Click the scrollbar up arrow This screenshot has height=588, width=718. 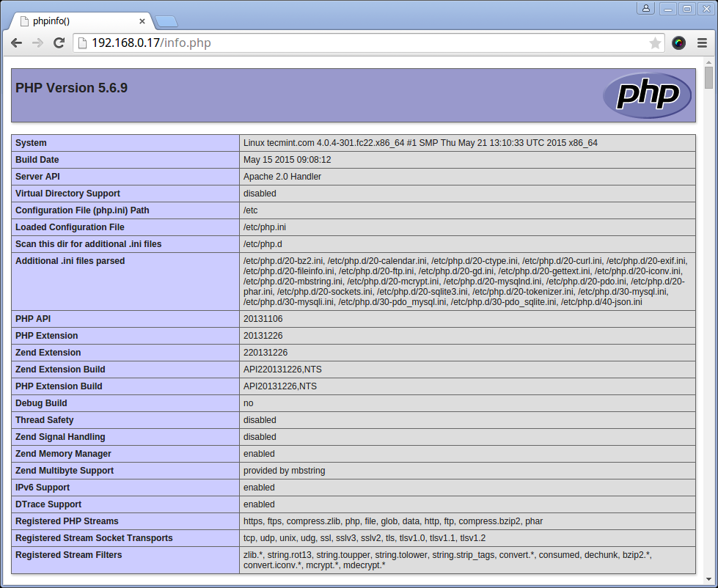click(x=709, y=62)
